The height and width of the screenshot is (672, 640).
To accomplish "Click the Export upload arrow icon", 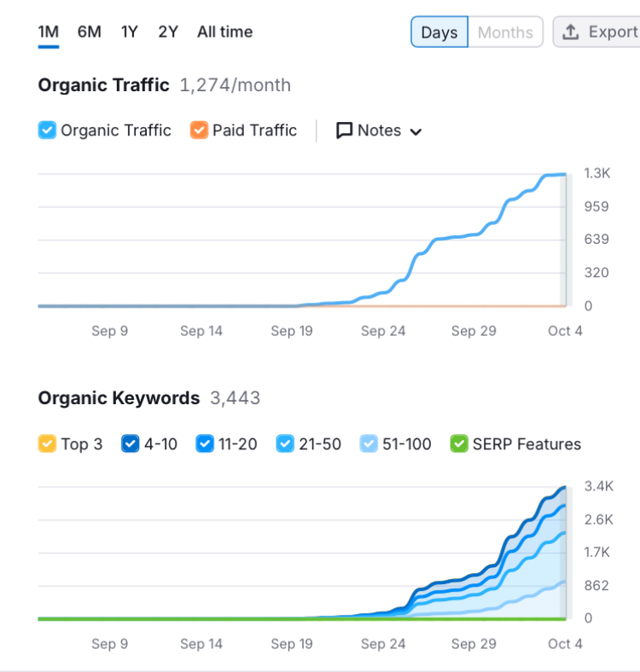I will point(571,32).
